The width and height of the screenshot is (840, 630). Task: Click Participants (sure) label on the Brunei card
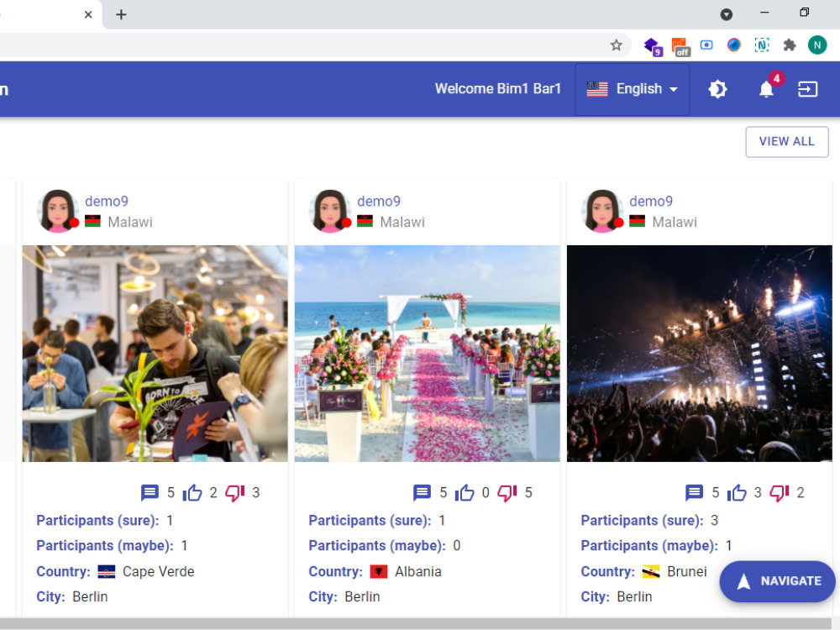pos(642,521)
